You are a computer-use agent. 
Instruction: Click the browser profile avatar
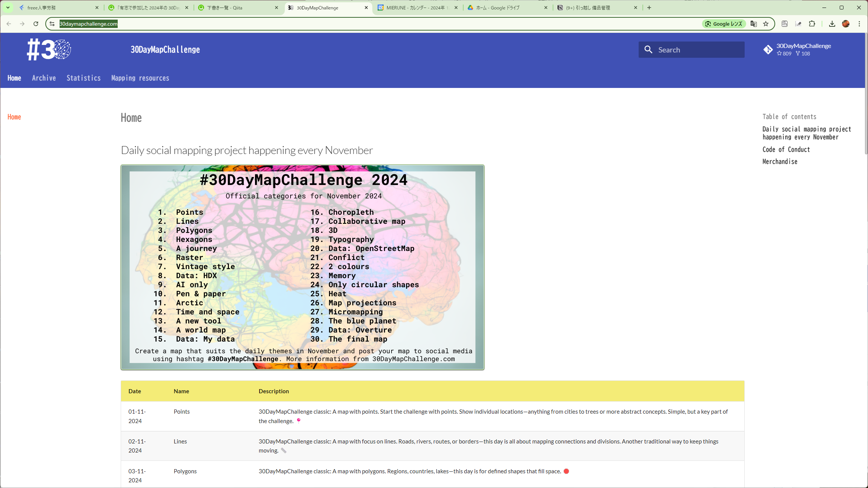[x=846, y=24]
